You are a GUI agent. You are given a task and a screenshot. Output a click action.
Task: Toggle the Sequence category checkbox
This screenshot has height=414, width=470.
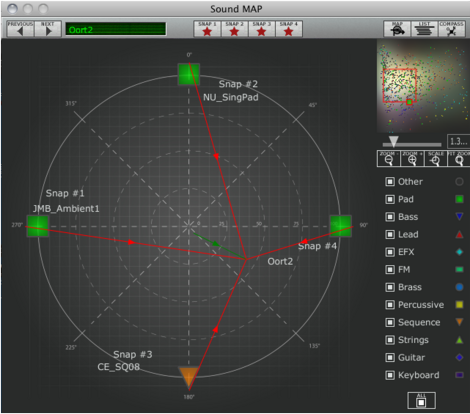390,322
